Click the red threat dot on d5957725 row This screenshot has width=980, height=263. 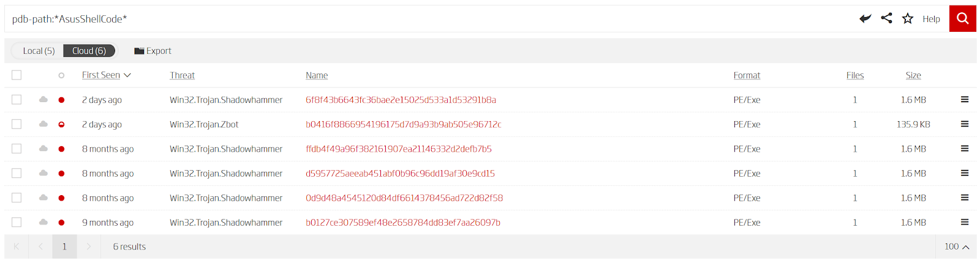pyautogui.click(x=61, y=174)
